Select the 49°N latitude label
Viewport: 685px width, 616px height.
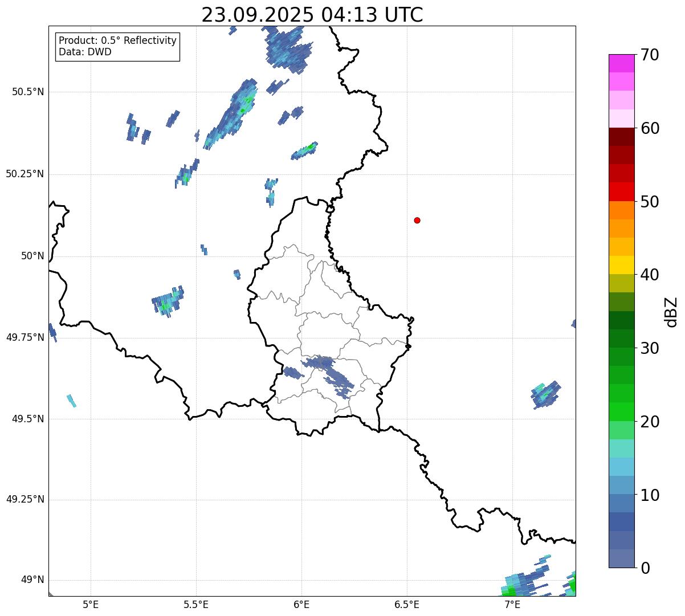click(x=32, y=580)
